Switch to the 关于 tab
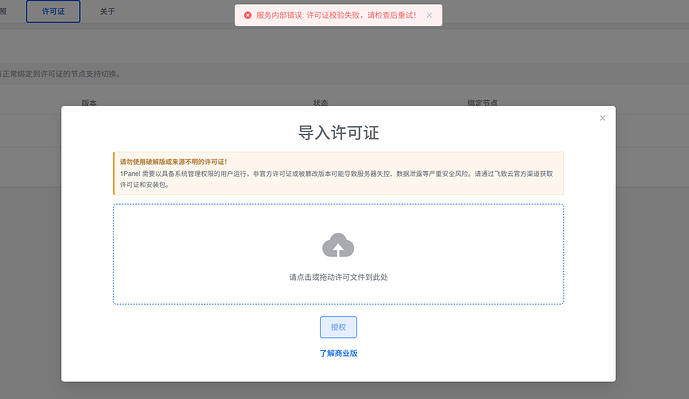The height and width of the screenshot is (399, 689). point(107,11)
